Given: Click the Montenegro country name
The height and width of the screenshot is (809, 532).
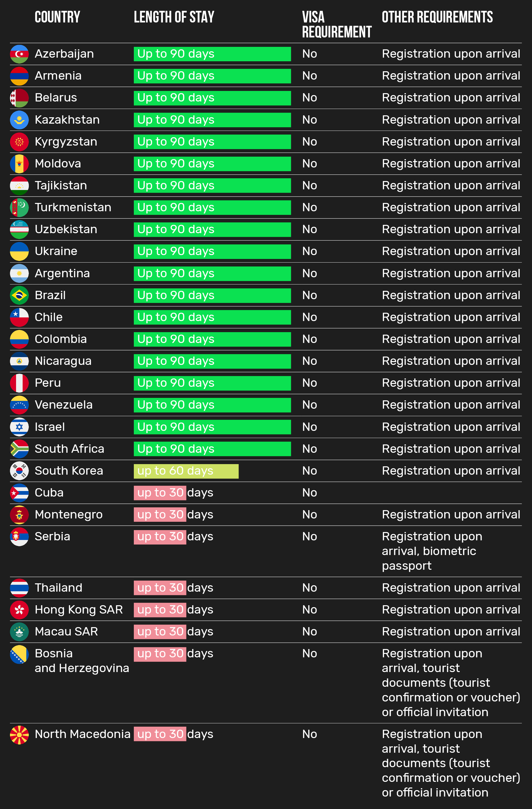Looking at the screenshot, I should (x=69, y=515).
